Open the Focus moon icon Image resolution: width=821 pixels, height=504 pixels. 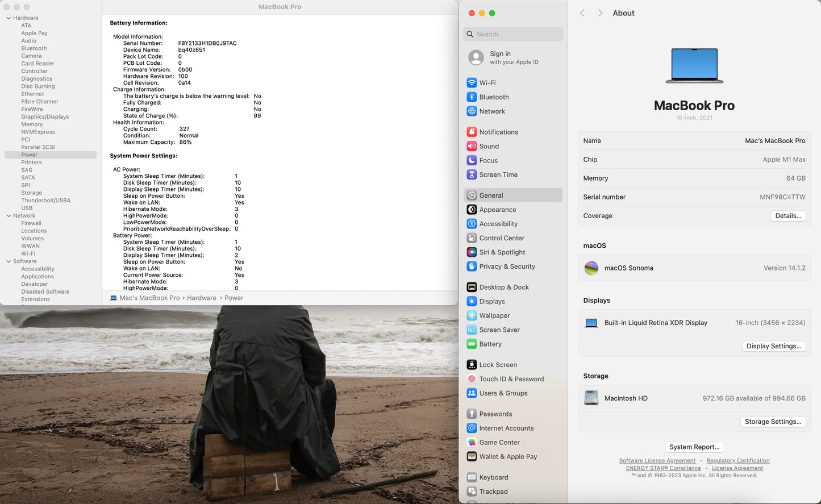click(472, 160)
